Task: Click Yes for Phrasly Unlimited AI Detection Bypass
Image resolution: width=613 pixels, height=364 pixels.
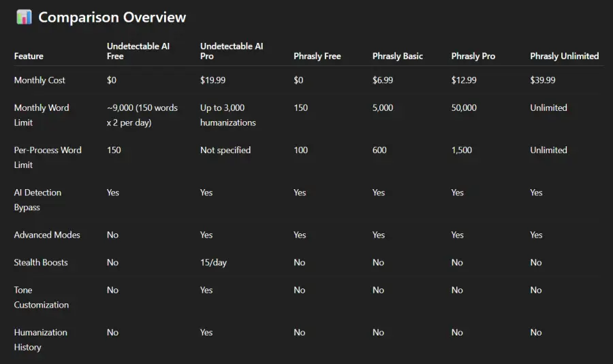Action: pyautogui.click(x=537, y=193)
